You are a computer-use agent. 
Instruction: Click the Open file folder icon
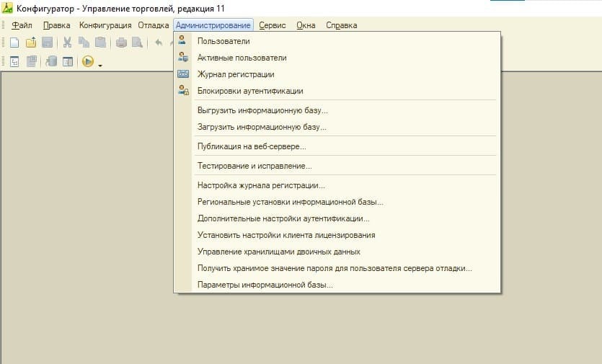(x=31, y=43)
